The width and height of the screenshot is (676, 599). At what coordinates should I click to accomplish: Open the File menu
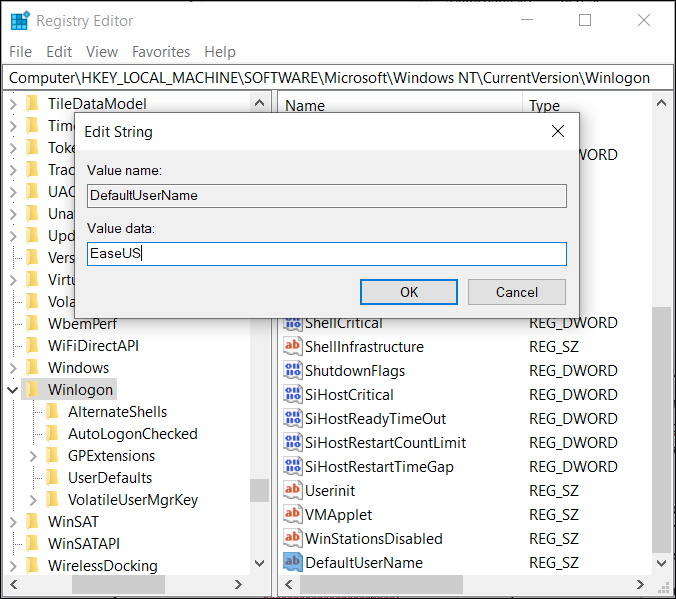(x=20, y=52)
